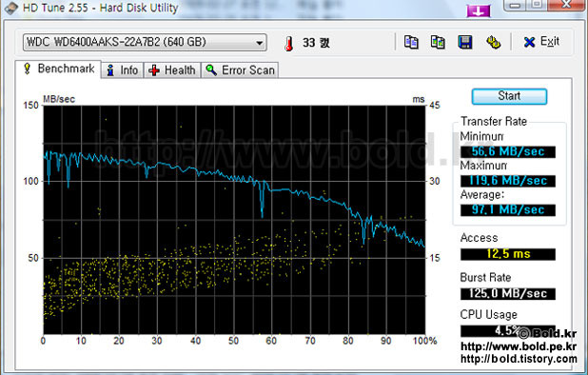
Task: Click the 33 degree temperature readout
Action: click(316, 43)
